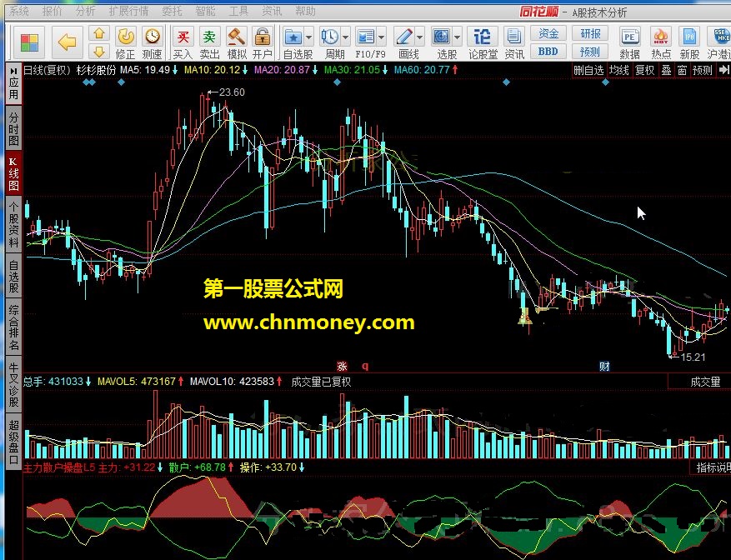Toggle the 窗 window button
This screenshot has height=560, width=731.
point(682,70)
